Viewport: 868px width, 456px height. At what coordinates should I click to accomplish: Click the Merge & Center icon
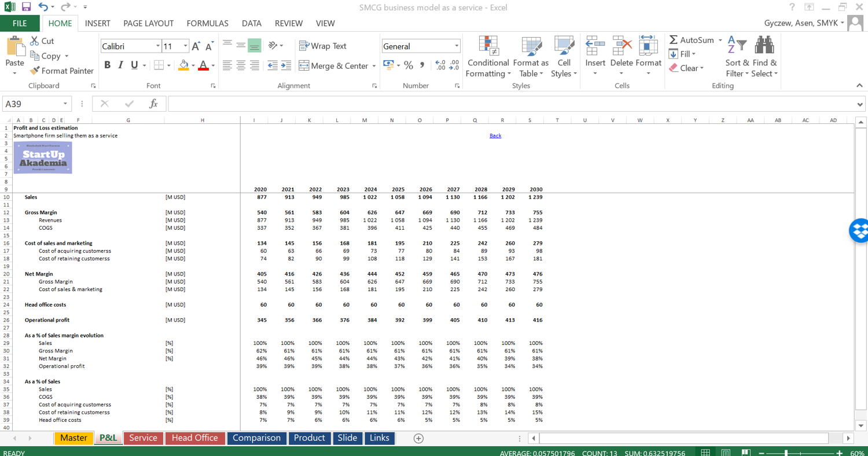pyautogui.click(x=303, y=65)
